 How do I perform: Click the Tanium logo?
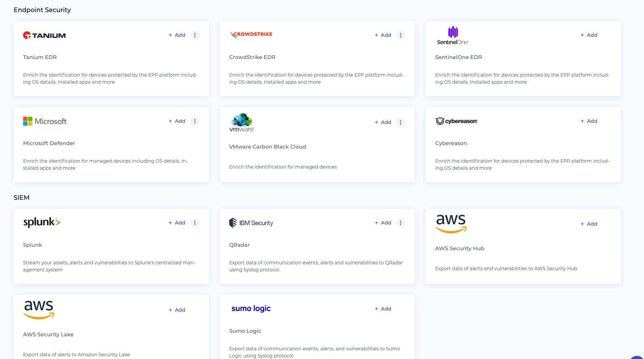click(x=44, y=35)
